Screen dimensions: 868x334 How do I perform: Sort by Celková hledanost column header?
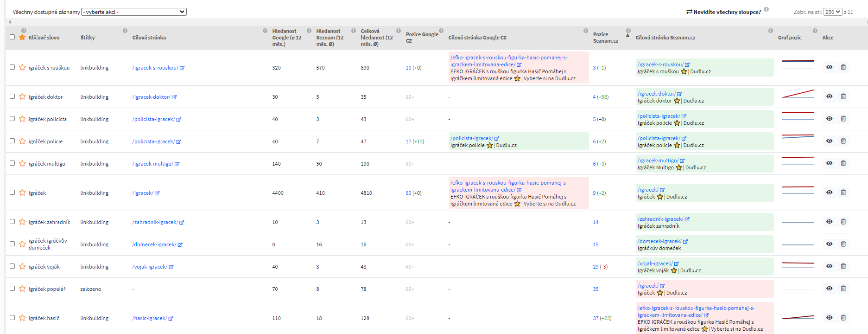(377, 38)
